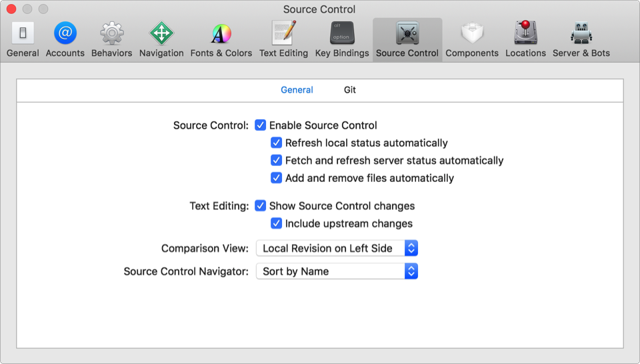Image resolution: width=640 pixels, height=364 pixels.
Task: Select the Text Editing icon
Action: (x=283, y=33)
